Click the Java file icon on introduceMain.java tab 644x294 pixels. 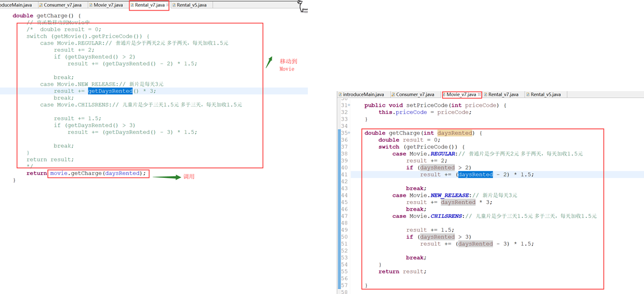(340, 94)
